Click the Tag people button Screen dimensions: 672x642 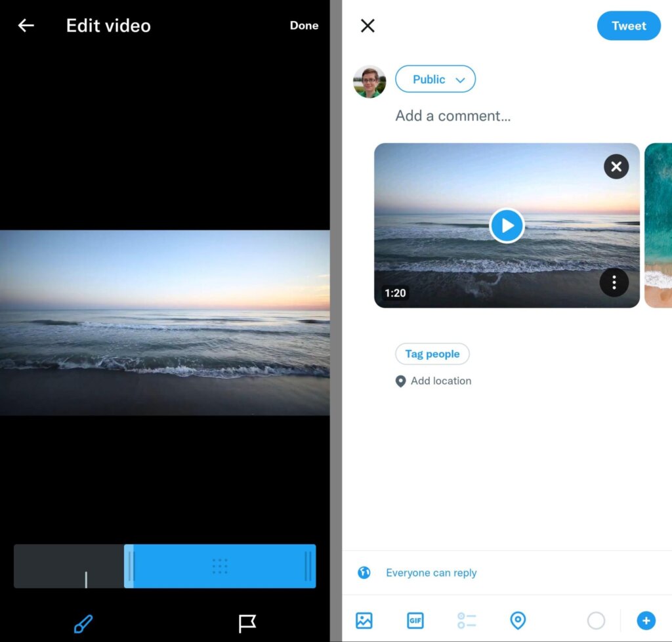tap(432, 354)
